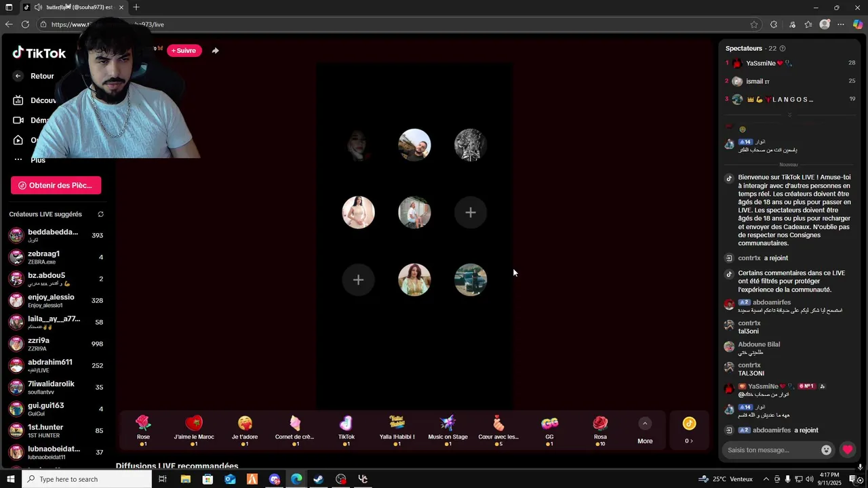Reload the page in browser
The image size is (868, 488).
click(x=25, y=24)
